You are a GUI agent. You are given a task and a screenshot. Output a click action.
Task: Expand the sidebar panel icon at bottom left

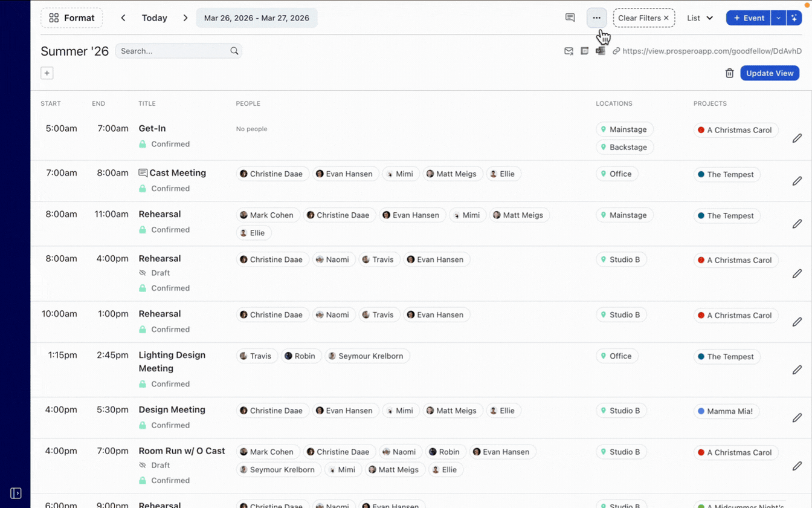click(x=16, y=493)
